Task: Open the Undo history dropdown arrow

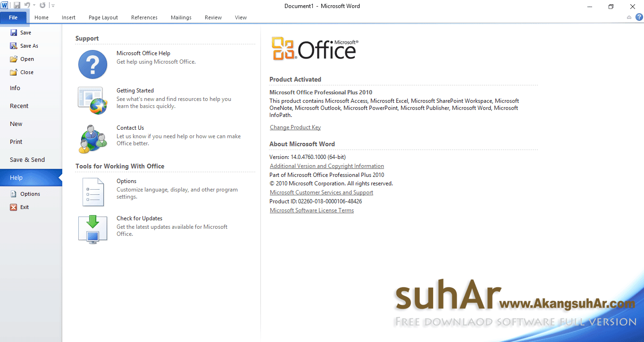Action: (x=34, y=5)
